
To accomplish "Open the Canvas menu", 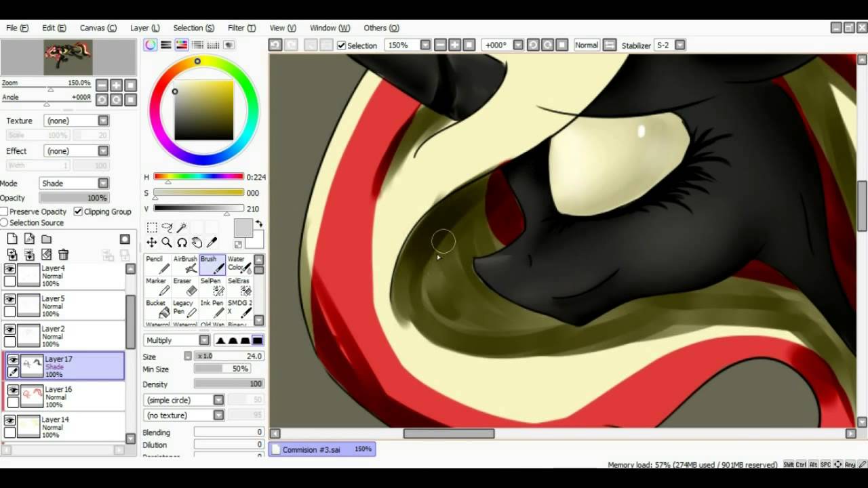I will 98,28.
